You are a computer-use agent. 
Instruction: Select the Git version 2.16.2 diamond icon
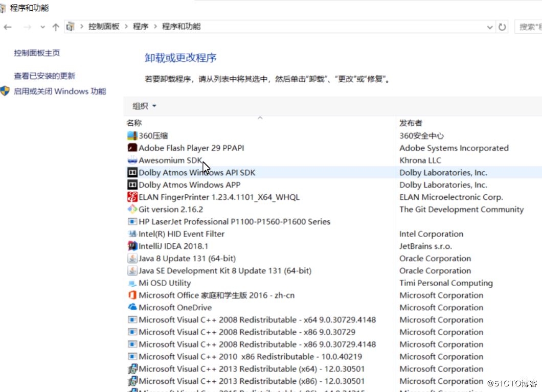pos(132,209)
